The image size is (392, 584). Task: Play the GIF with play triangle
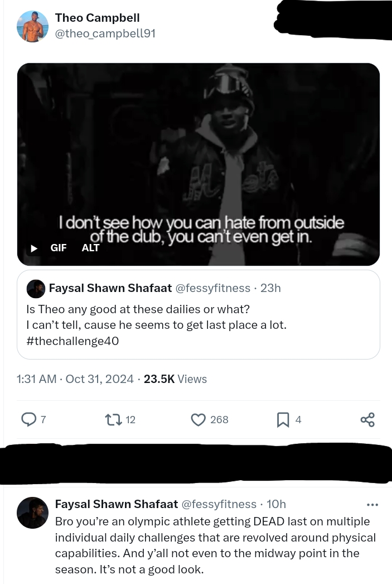[34, 248]
